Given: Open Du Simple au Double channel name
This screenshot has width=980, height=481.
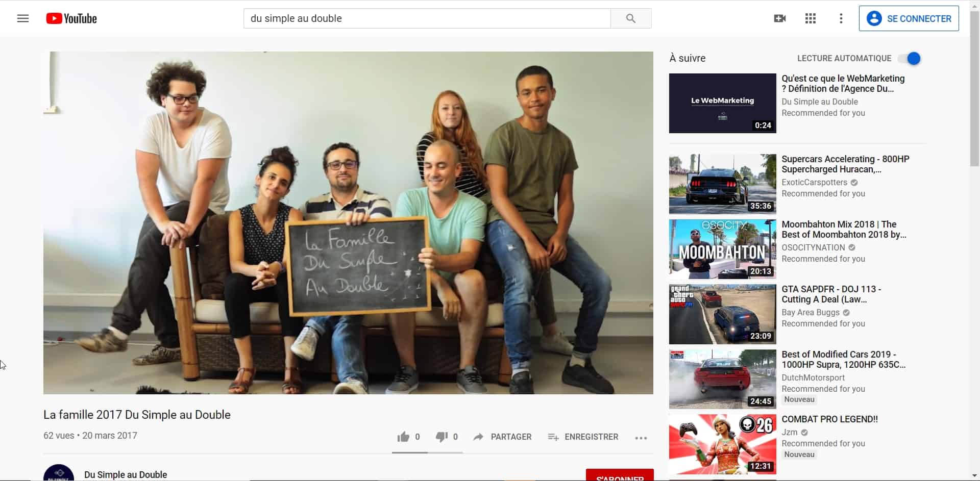Looking at the screenshot, I should [126, 474].
